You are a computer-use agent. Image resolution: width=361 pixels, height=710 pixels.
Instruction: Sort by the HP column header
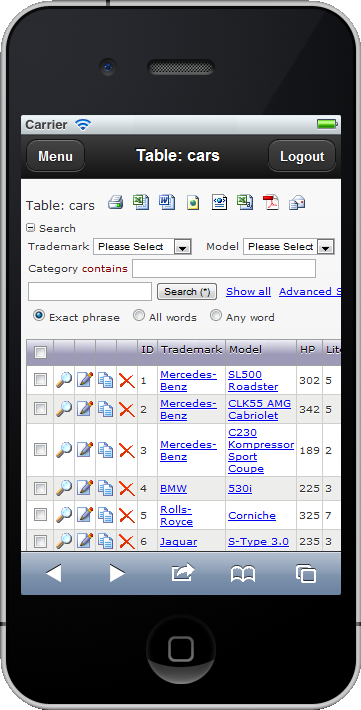coord(308,350)
